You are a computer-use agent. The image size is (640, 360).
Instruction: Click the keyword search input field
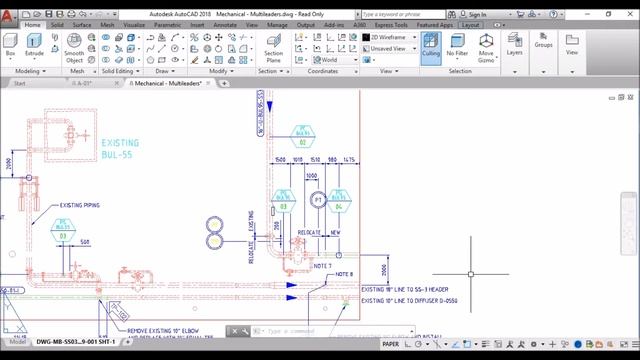[x=403, y=14]
